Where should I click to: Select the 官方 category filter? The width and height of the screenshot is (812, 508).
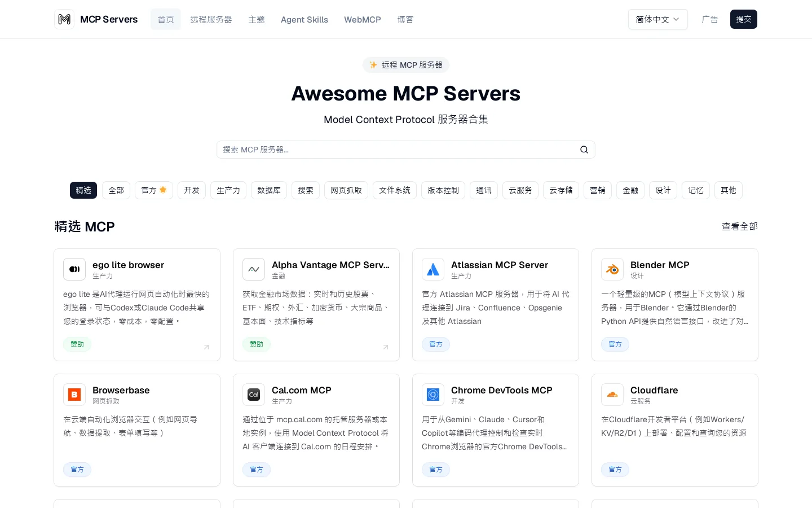tap(154, 190)
